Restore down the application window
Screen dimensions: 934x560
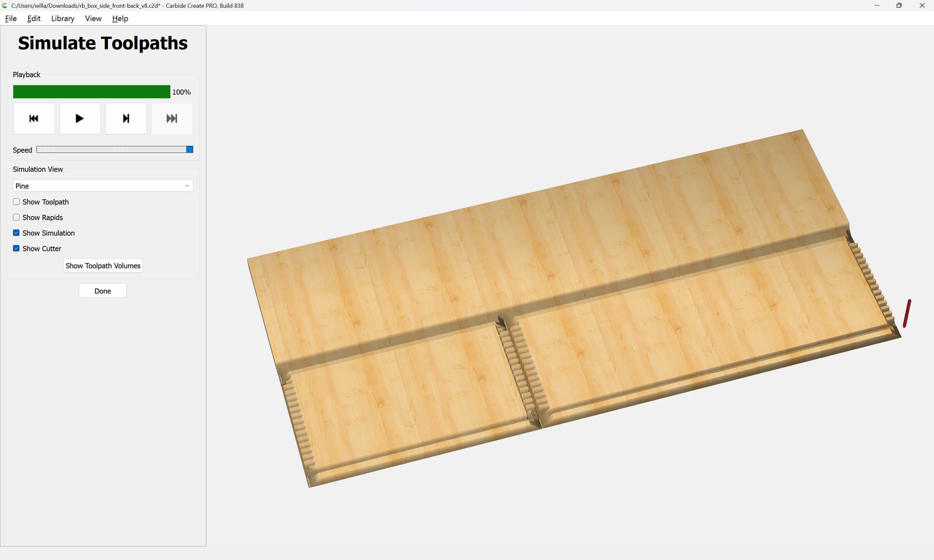(x=899, y=5)
